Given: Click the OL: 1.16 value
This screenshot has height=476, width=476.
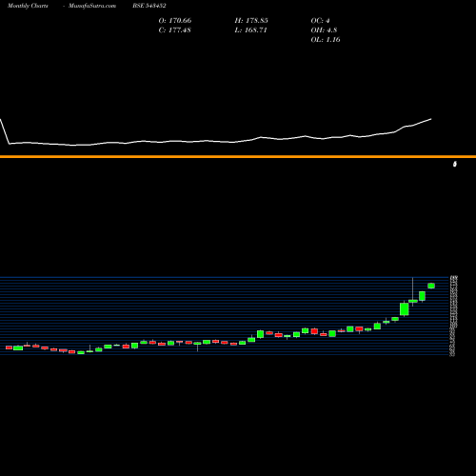Looking at the screenshot, I should [326, 40].
